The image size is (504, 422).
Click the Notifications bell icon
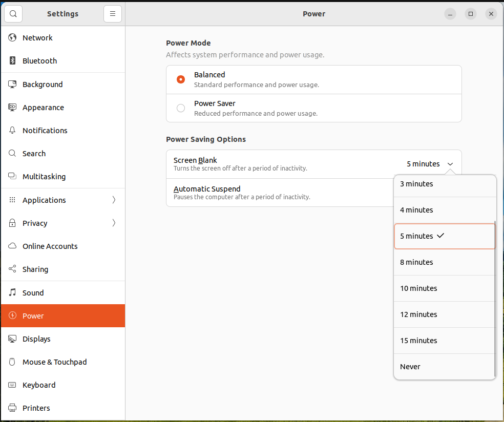(12, 131)
